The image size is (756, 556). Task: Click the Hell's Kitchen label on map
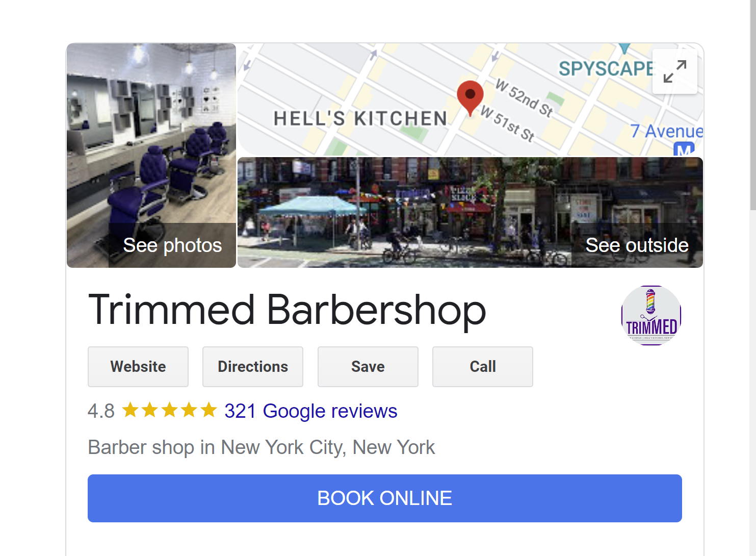(360, 118)
